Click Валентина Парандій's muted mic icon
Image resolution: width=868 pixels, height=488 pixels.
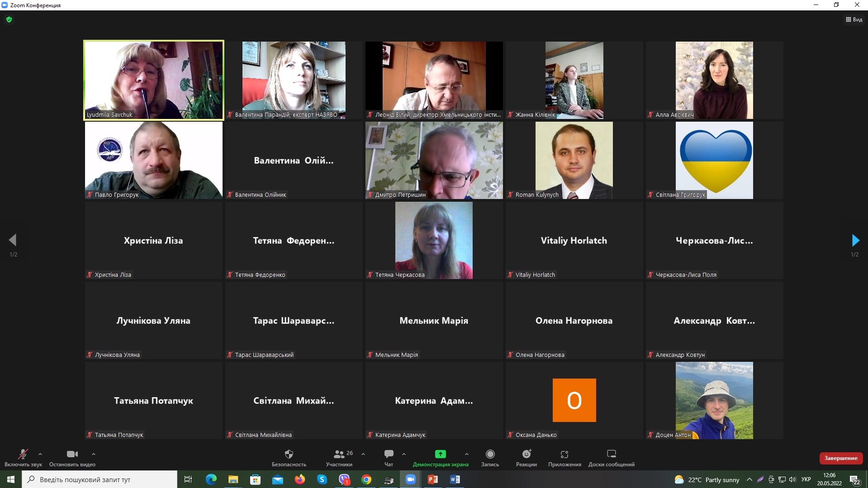click(230, 115)
